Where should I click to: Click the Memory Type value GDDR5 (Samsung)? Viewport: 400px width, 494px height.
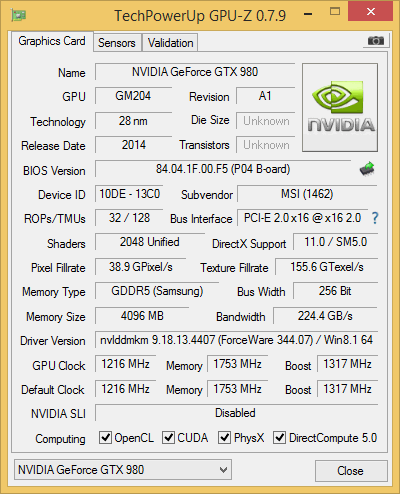coord(157,291)
